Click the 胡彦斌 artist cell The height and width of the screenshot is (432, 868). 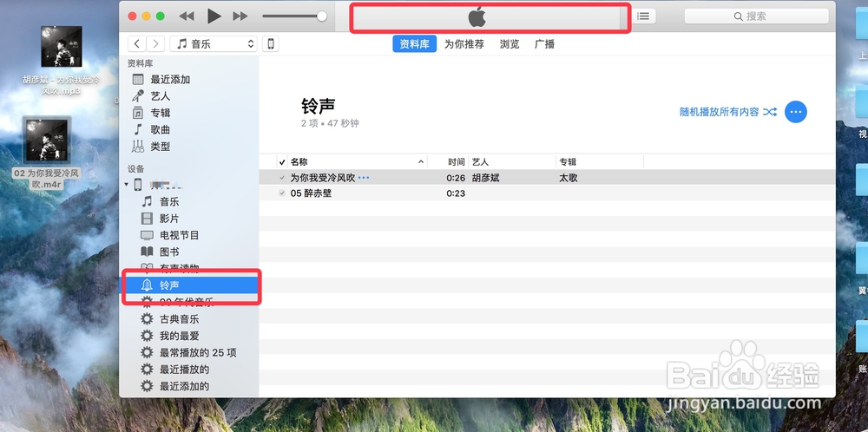(x=485, y=178)
